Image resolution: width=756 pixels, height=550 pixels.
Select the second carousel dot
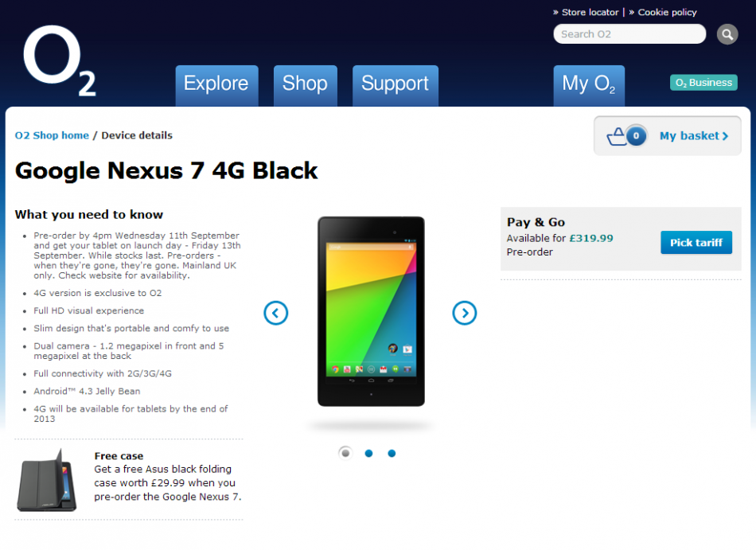368,453
